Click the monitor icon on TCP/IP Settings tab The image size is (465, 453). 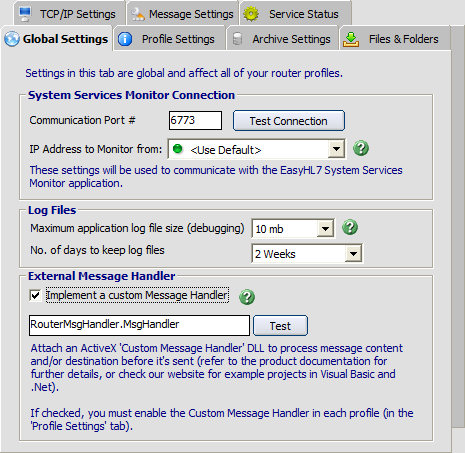(x=25, y=14)
